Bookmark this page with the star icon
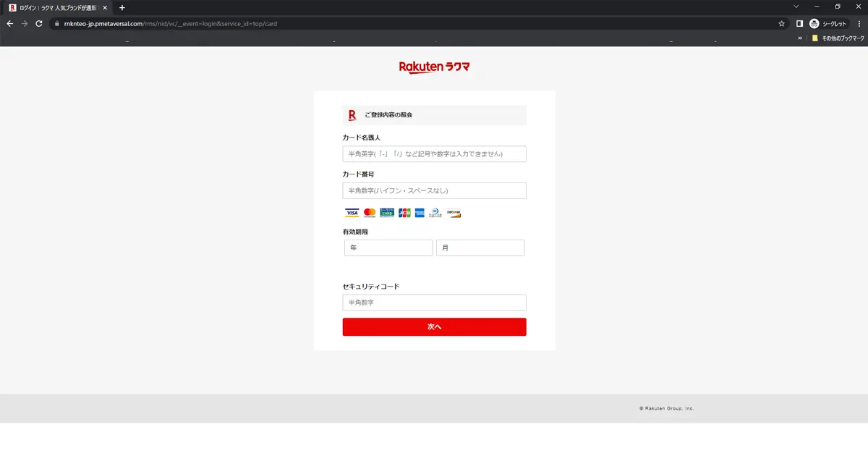This screenshot has height=456, width=868. 780,23
